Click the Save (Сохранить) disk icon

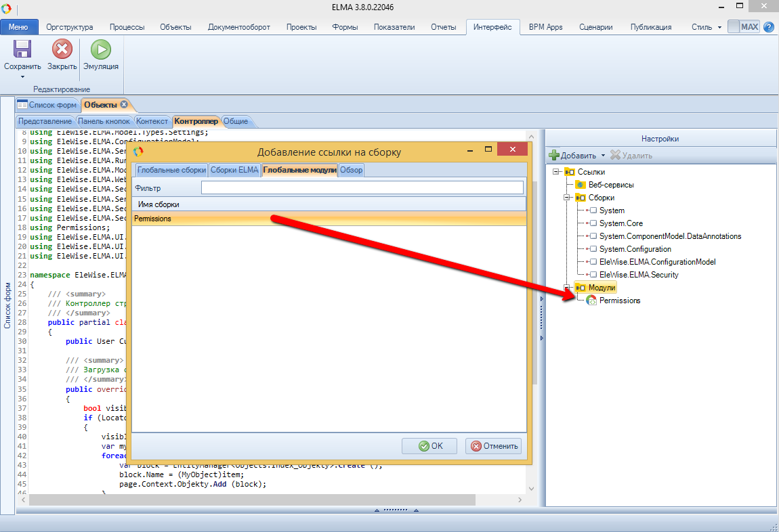pyautogui.click(x=22, y=49)
